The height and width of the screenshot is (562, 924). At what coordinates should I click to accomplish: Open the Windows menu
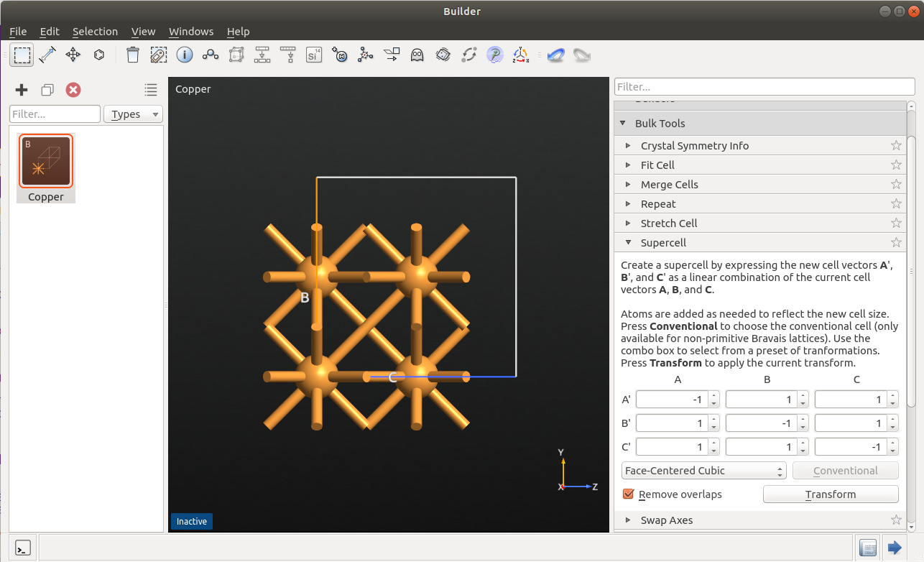(191, 32)
